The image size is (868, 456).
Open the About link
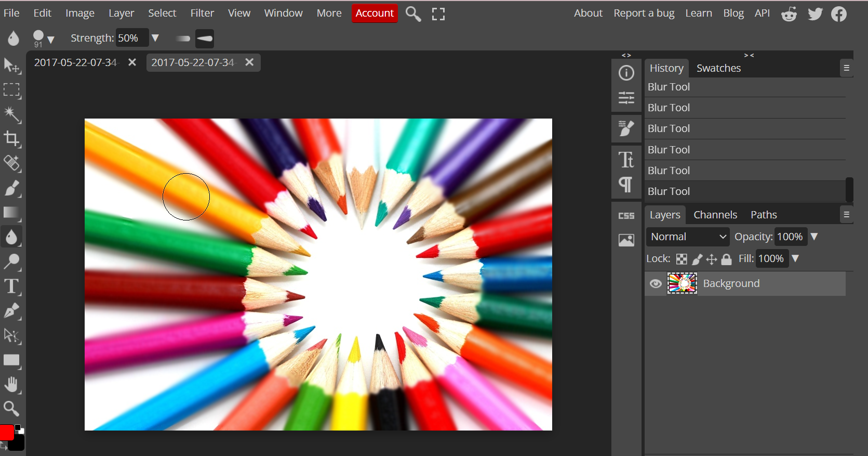pos(588,13)
